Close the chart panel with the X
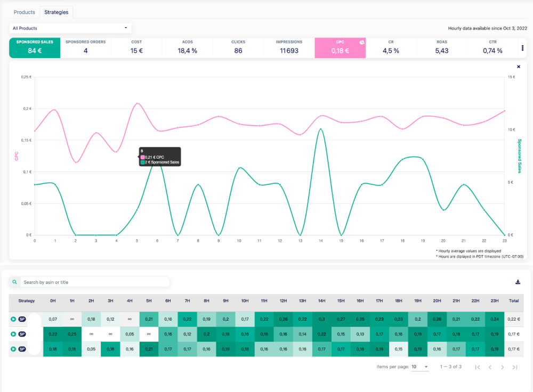 [519, 67]
